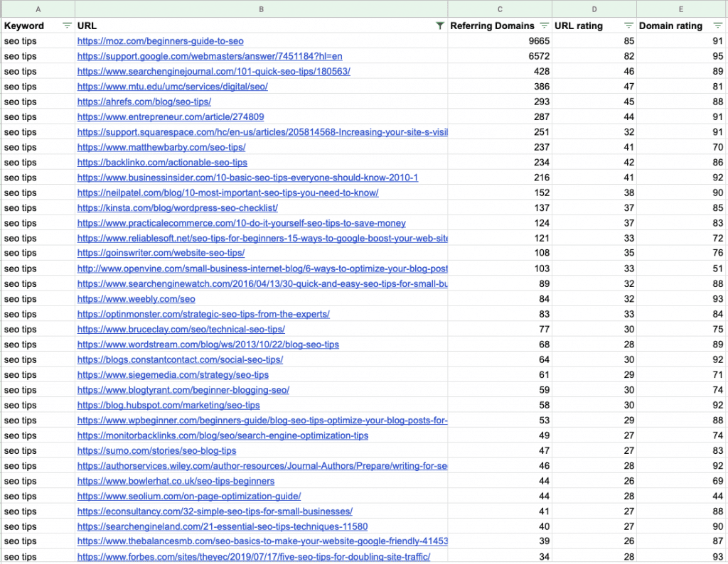Open the goinswriter.com website seo tips link
Image resolution: width=728 pixels, height=564 pixels.
[x=161, y=253]
